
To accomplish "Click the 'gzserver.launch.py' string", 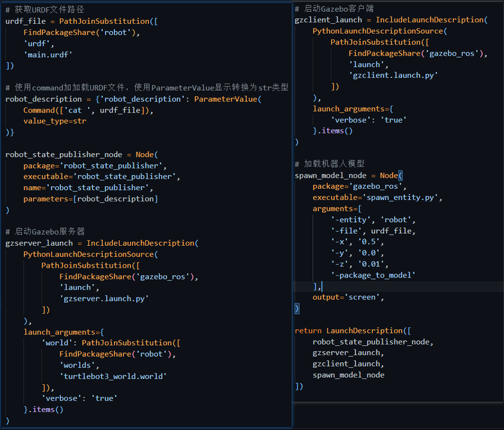I will [103, 298].
